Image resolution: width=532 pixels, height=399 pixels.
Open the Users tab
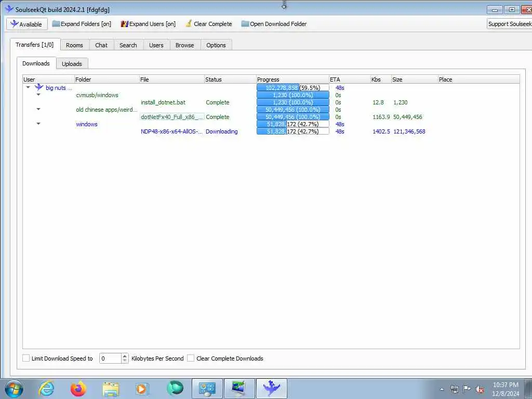point(156,45)
